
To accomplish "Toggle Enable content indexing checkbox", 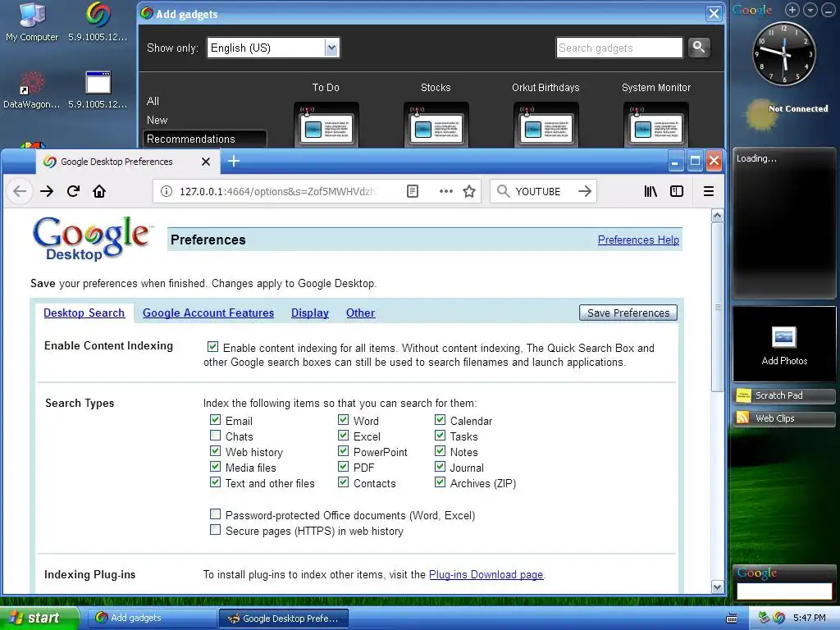I will point(212,347).
